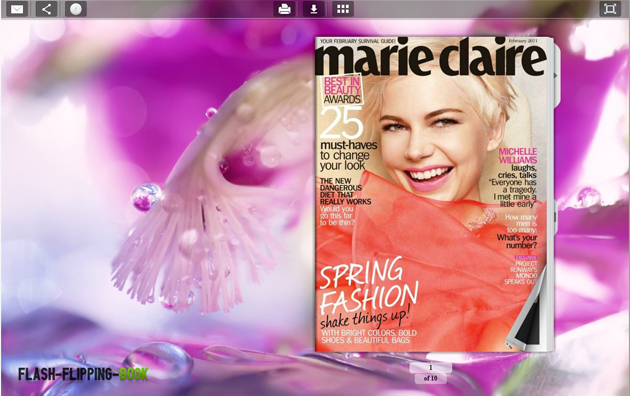
Task: Show page thumbnails grid view
Action: click(343, 9)
